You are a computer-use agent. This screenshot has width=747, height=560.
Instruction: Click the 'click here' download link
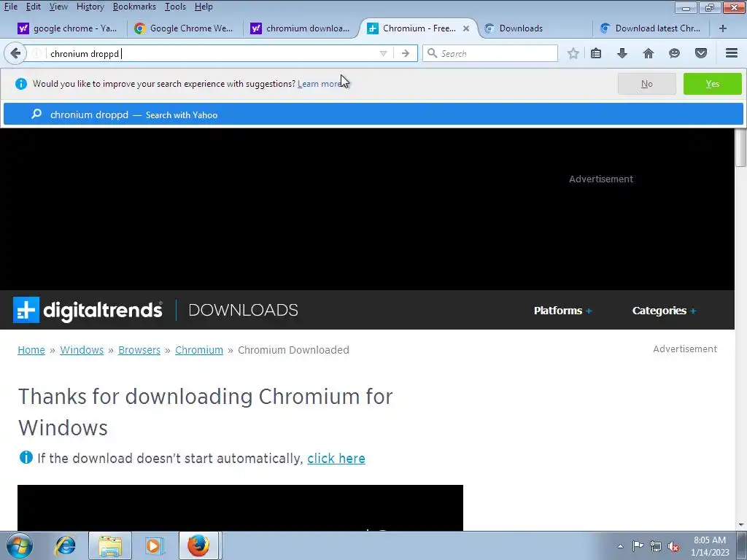point(336,458)
